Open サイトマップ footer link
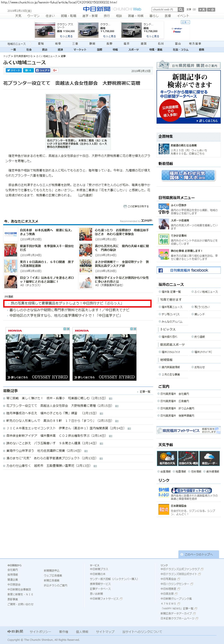The image size is (224, 644). point(105,632)
